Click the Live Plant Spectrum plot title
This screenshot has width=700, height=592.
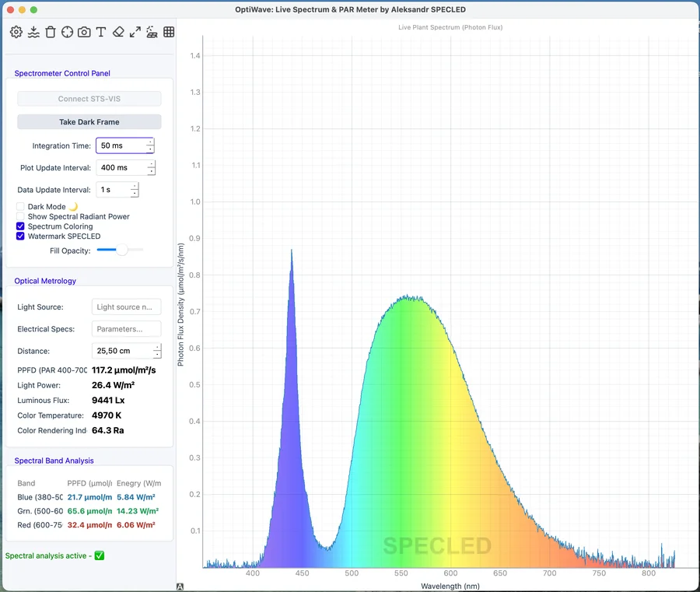(x=450, y=27)
